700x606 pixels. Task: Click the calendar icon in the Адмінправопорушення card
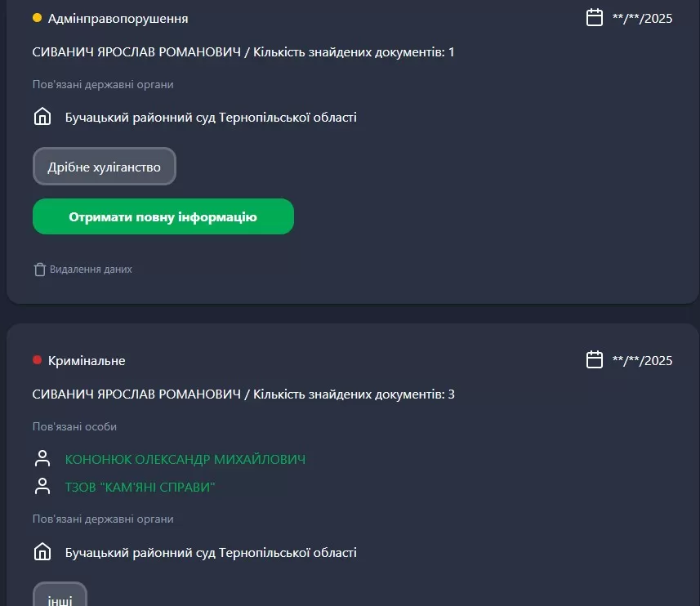(595, 17)
